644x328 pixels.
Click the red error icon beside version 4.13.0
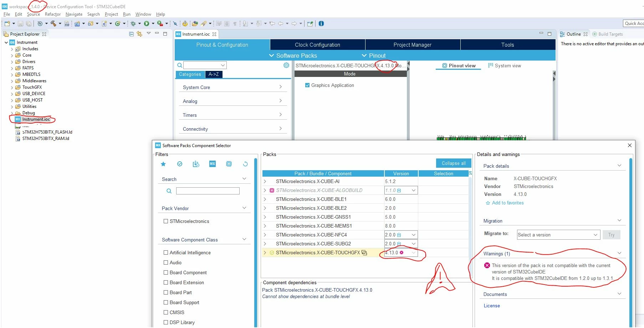tap(402, 252)
